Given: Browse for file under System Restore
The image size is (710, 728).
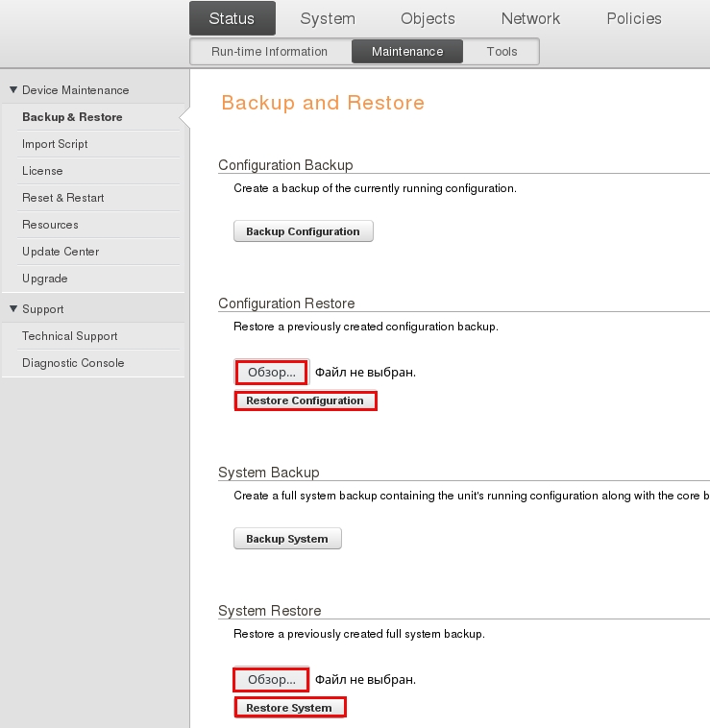Looking at the screenshot, I should 271,679.
